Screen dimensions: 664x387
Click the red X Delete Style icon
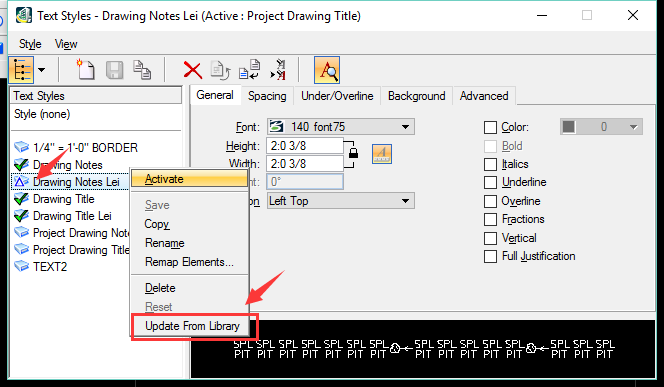(193, 70)
